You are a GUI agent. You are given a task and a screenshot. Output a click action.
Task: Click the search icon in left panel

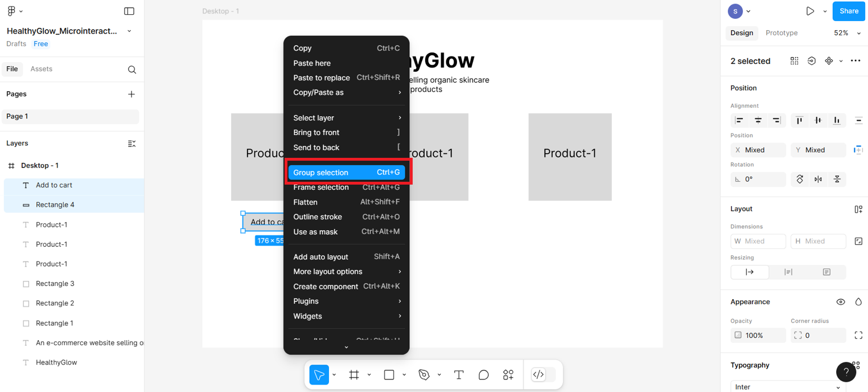[132, 70]
